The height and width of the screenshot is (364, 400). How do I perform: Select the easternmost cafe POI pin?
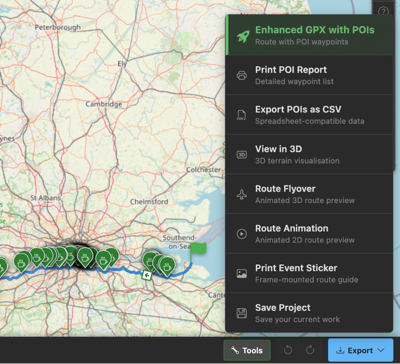pyautogui.click(x=166, y=266)
